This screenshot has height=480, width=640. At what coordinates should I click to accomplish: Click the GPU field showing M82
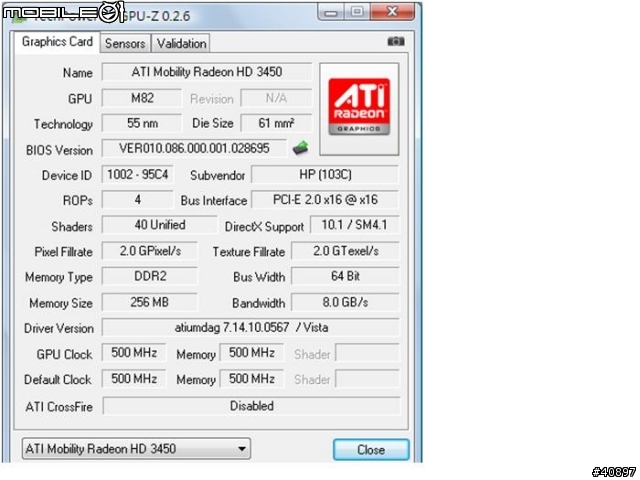coord(142,98)
